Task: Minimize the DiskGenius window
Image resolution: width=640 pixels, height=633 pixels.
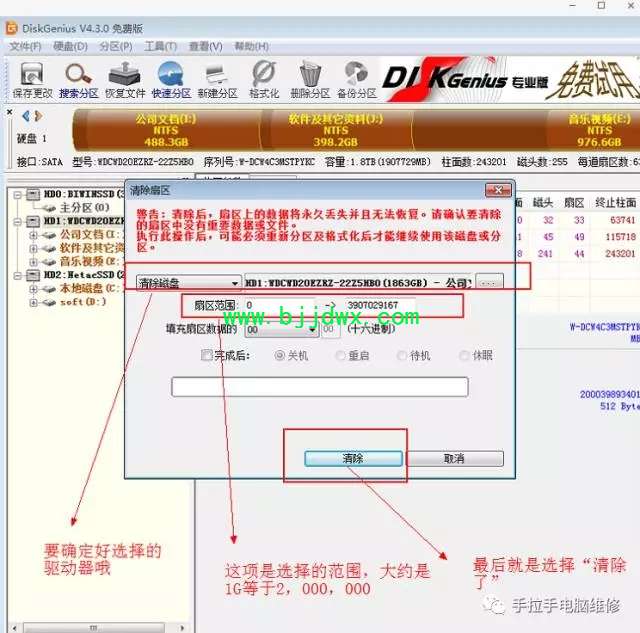Action: 573,6
